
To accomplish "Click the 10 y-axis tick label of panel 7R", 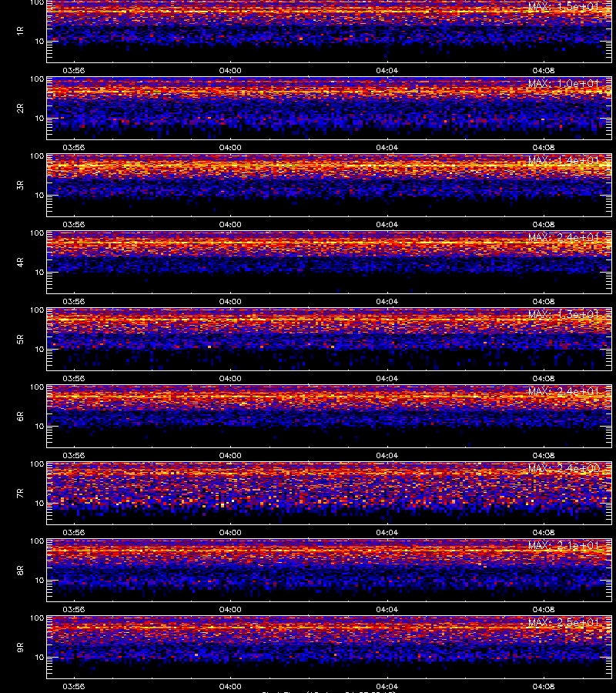I will click(39, 504).
